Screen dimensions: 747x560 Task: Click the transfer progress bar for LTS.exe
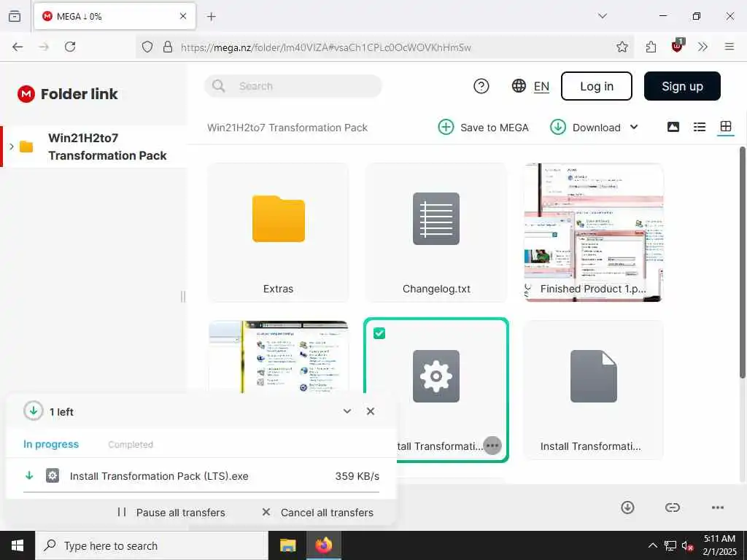click(x=201, y=491)
